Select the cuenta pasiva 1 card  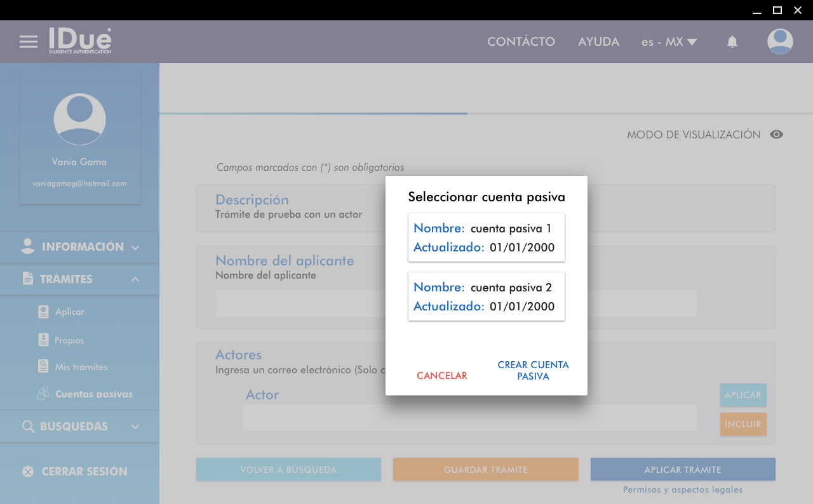[486, 237]
